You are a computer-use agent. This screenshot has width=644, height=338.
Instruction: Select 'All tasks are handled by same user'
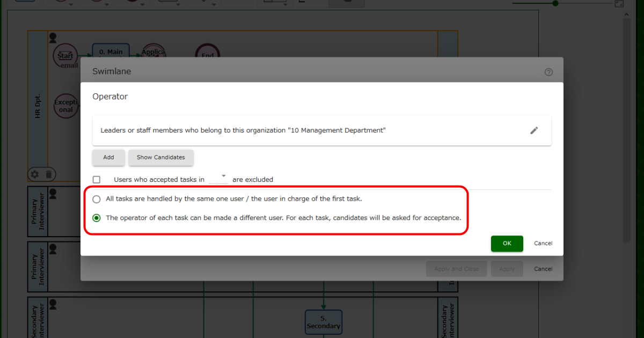coord(97,199)
